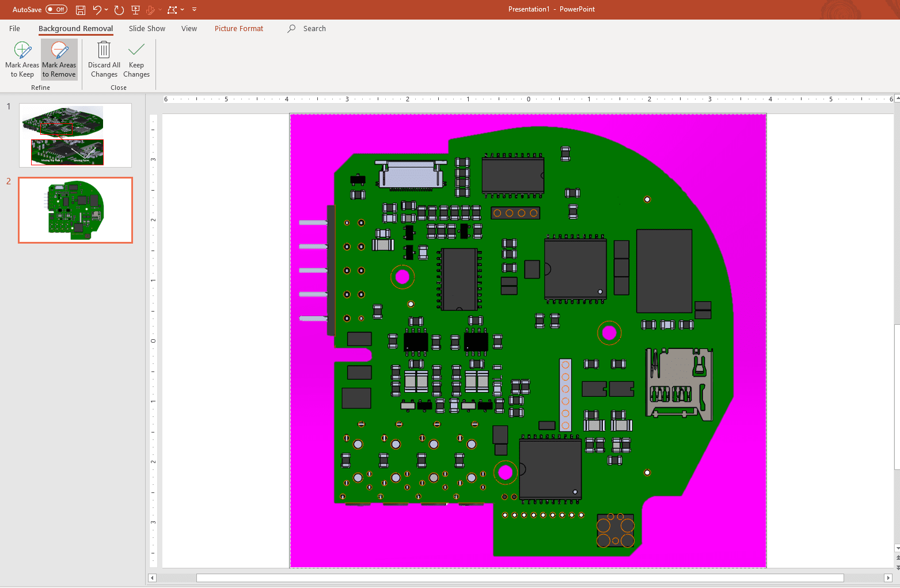The height and width of the screenshot is (588, 900).
Task: Select Mark Areas to Keep tool
Action: tap(22, 59)
